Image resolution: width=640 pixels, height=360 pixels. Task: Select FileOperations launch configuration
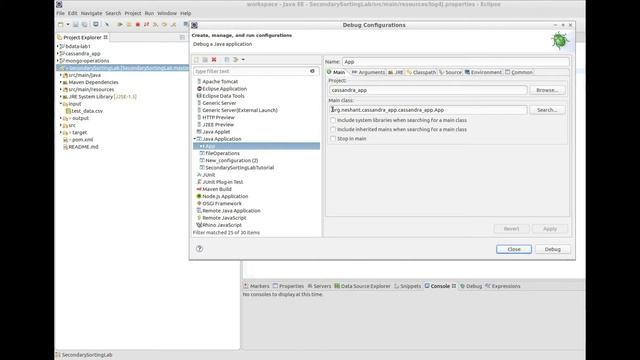point(222,153)
